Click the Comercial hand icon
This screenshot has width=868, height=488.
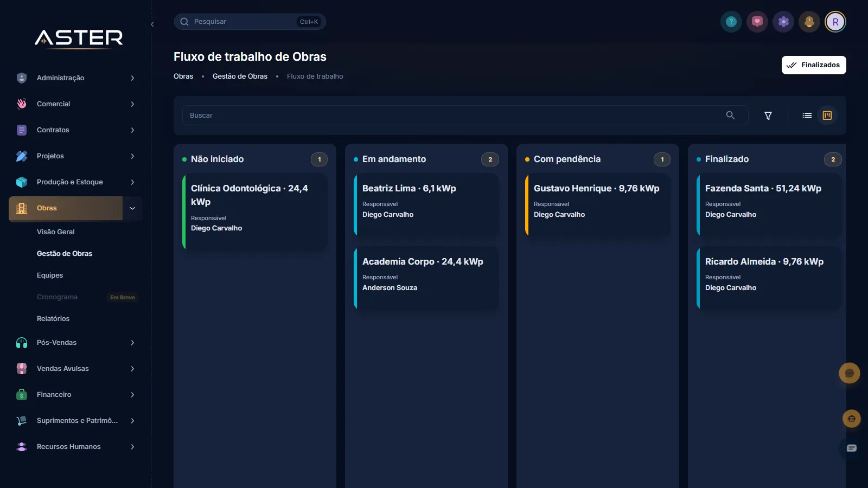pos(22,104)
